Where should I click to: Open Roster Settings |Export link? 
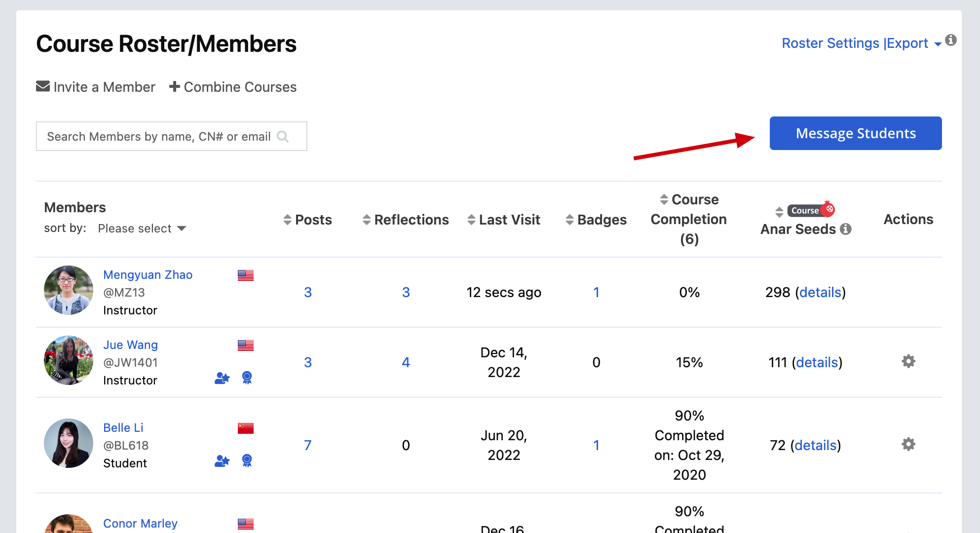[855, 43]
